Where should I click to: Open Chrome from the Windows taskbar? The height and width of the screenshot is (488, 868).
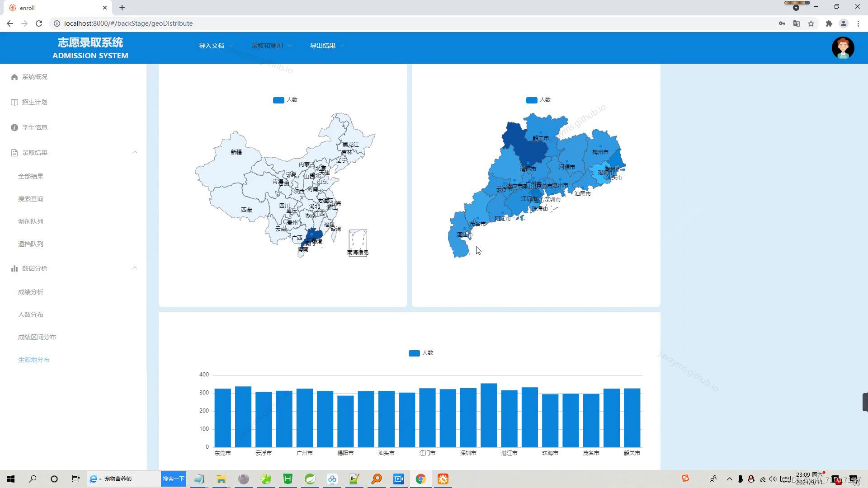click(x=420, y=479)
